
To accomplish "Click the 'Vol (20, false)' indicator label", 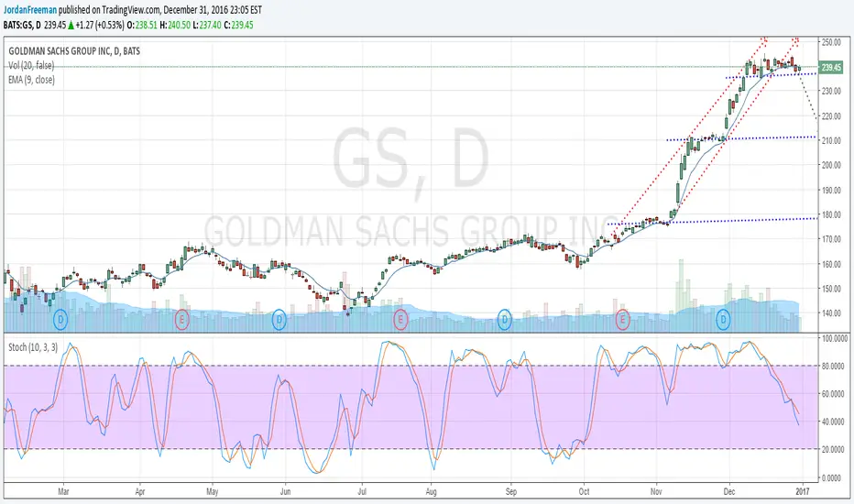I will click(x=31, y=65).
